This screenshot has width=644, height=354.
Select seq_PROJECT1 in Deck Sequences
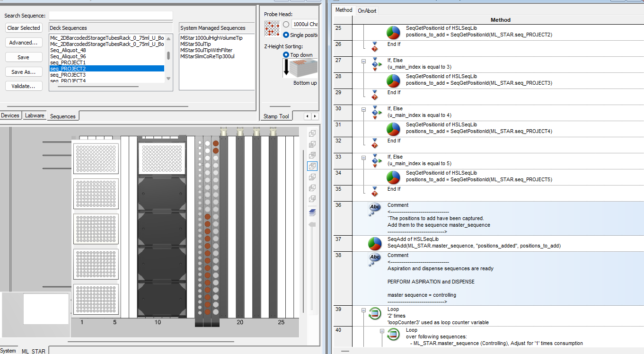tap(68, 62)
